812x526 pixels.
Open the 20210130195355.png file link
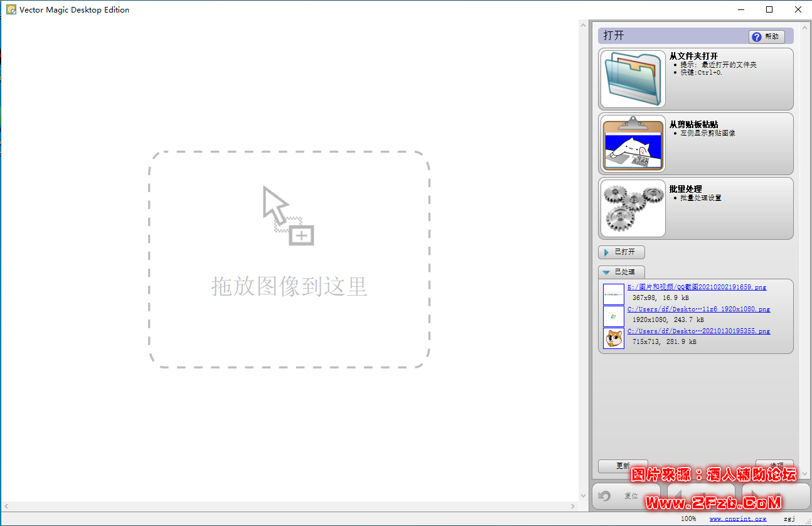tap(698, 331)
